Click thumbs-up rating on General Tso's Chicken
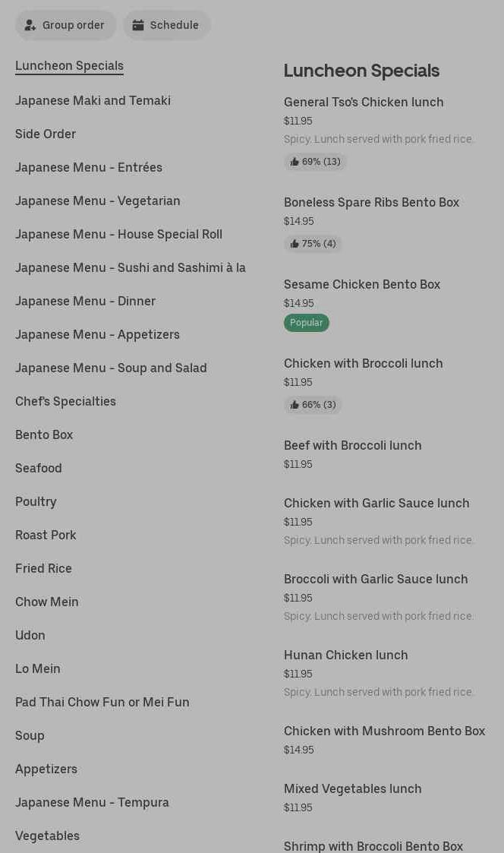Viewport: 504px width, 853px height. click(315, 162)
